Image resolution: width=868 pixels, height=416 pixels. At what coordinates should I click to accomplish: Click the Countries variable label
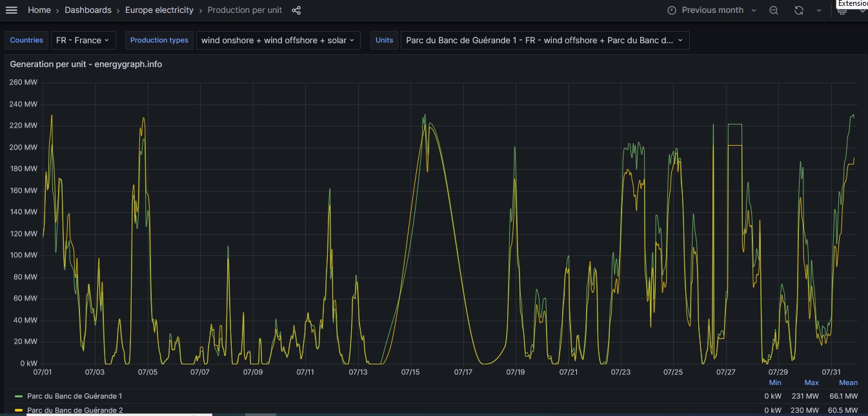pos(26,40)
